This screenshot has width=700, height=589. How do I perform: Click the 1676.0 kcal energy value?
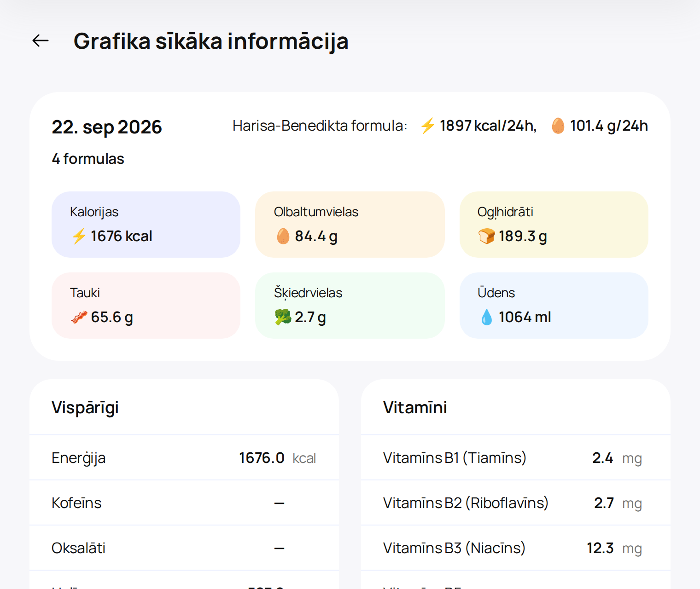pos(277,458)
